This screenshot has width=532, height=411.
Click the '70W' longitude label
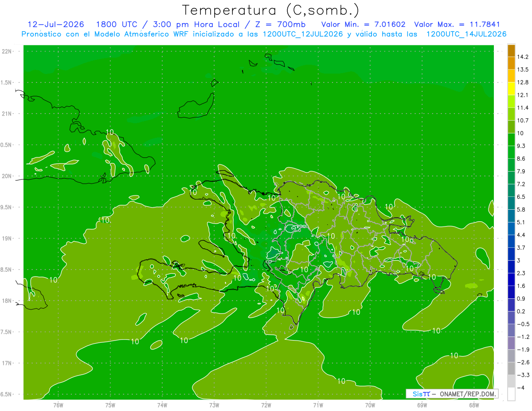click(x=370, y=405)
